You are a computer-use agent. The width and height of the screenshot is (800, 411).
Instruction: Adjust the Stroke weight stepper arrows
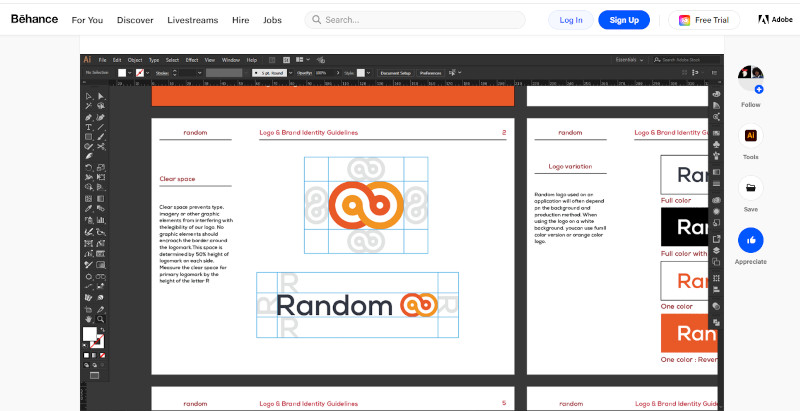tap(174, 73)
